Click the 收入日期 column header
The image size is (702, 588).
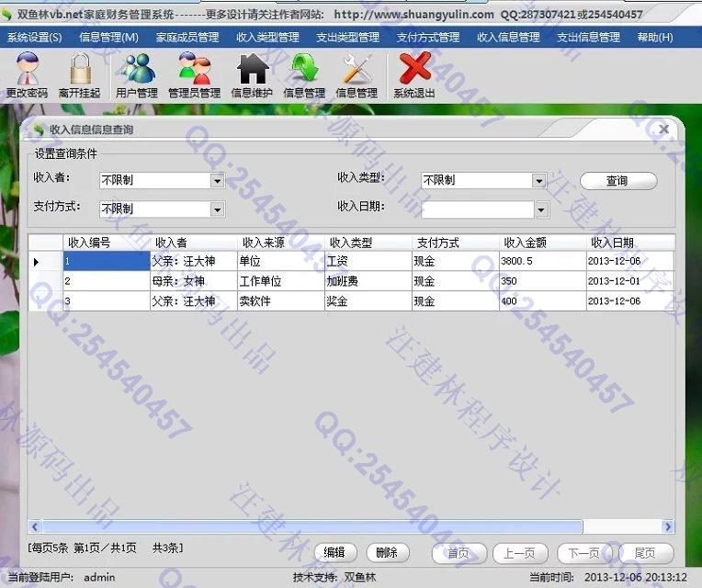coord(630,243)
